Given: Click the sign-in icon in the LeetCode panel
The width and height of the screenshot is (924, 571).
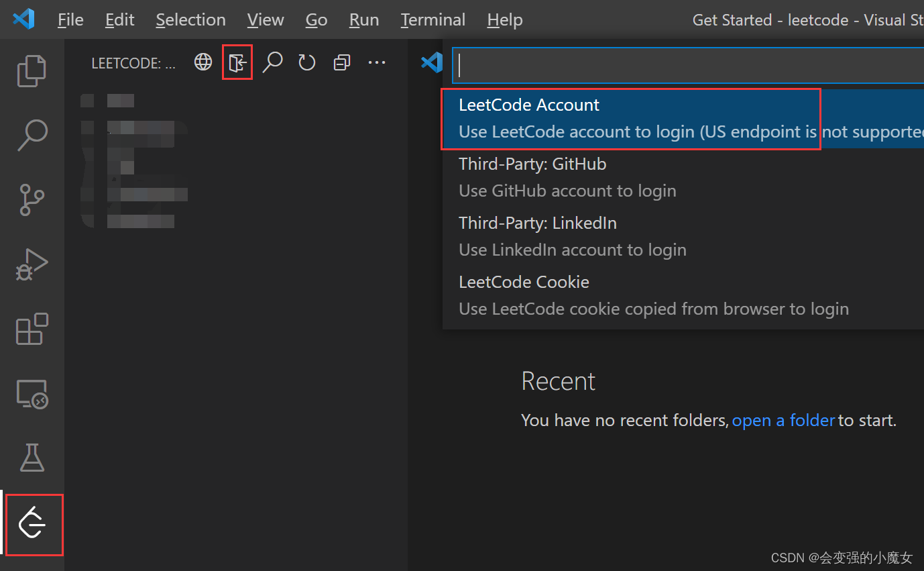Looking at the screenshot, I should tap(237, 62).
